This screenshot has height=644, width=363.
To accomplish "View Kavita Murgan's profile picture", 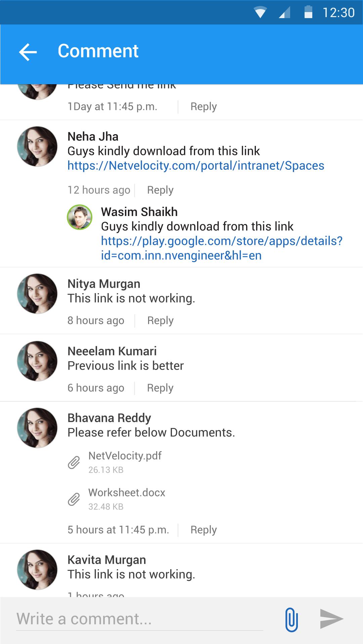I will click(x=37, y=570).
